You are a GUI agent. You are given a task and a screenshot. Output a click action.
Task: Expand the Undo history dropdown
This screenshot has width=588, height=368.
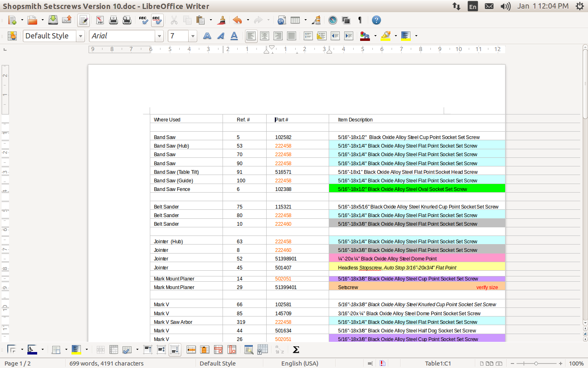pyautogui.click(x=248, y=20)
